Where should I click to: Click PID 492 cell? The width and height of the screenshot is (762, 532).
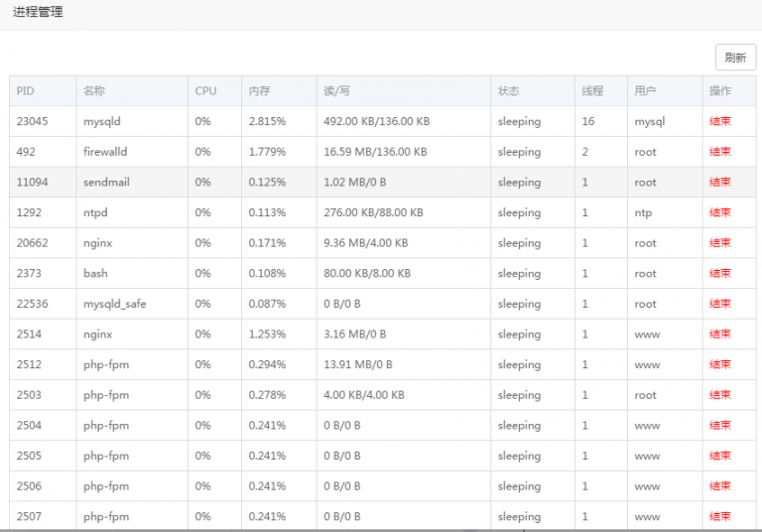[43, 152]
